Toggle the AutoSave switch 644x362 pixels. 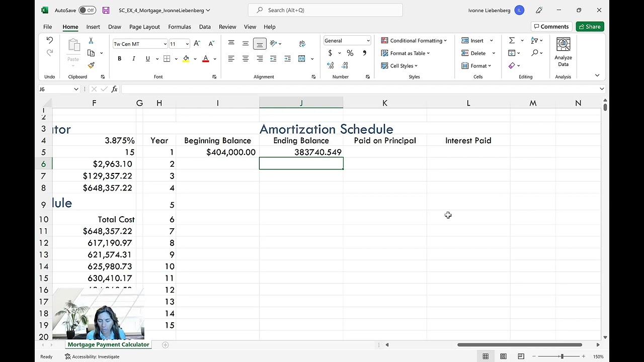(88, 10)
